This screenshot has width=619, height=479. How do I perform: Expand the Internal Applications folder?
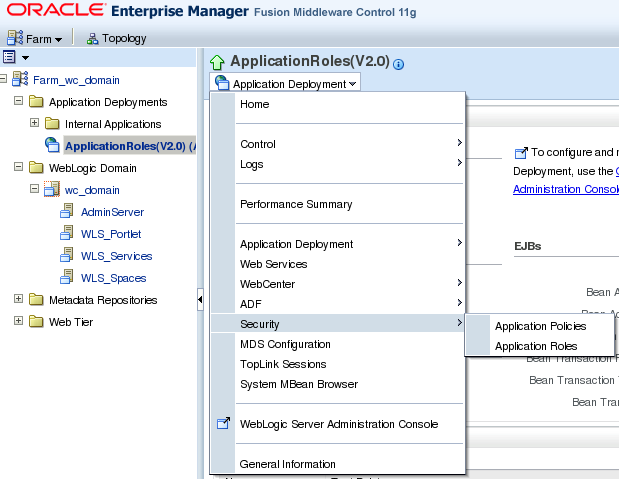34,122
